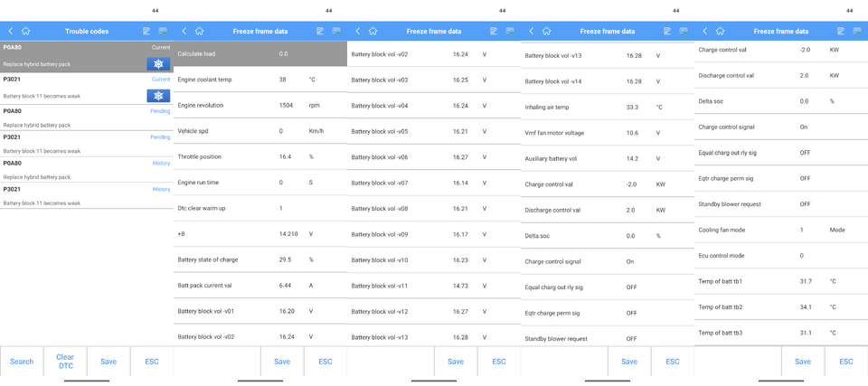Image resolution: width=868 pixels, height=386 pixels.
Task: Tap the rightmost header icon on the screen listing block -v11
Action: (x=510, y=31)
